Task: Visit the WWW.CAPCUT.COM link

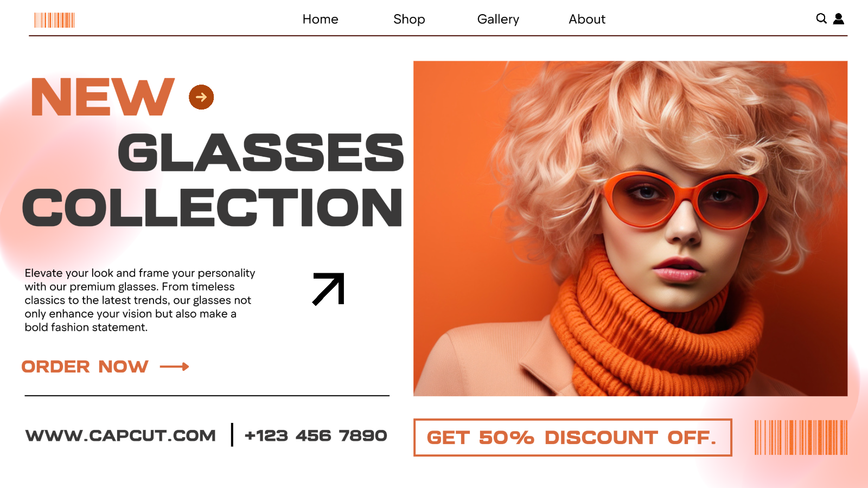Action: (120, 435)
